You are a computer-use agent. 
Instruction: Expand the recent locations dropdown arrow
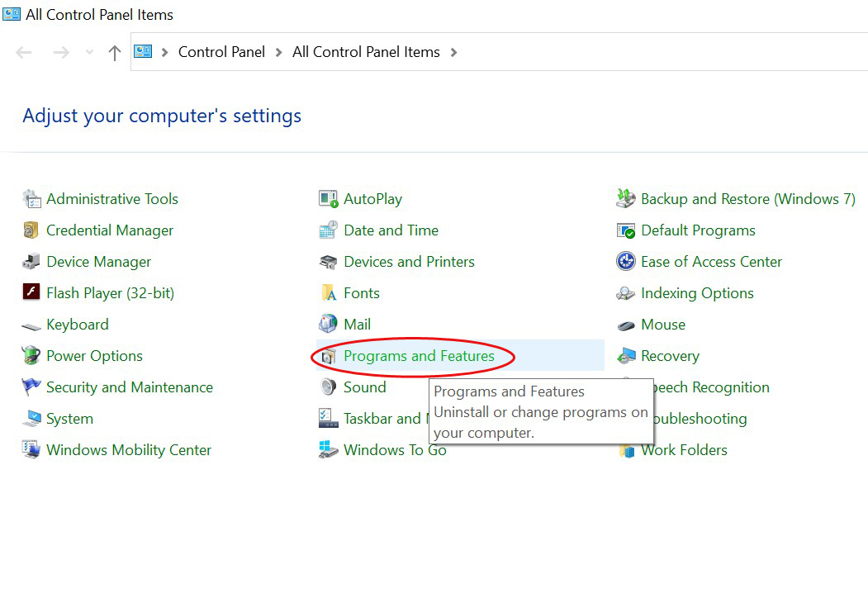(89, 53)
